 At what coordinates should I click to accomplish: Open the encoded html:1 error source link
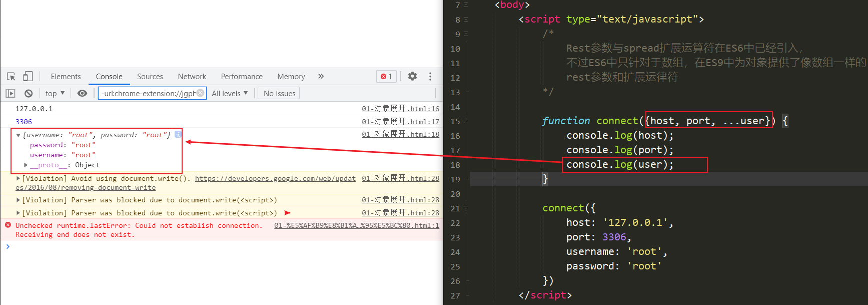point(357,225)
